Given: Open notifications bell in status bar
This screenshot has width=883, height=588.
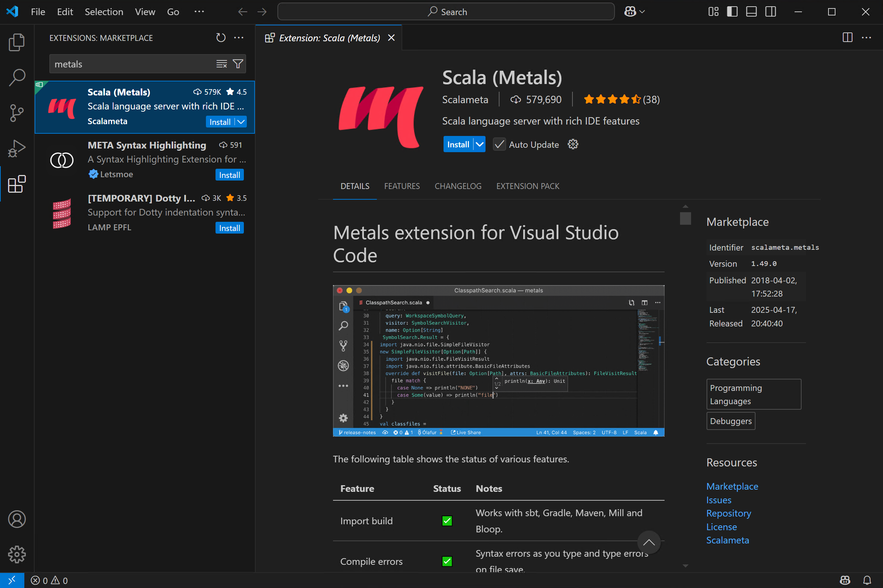Looking at the screenshot, I should [x=867, y=581].
